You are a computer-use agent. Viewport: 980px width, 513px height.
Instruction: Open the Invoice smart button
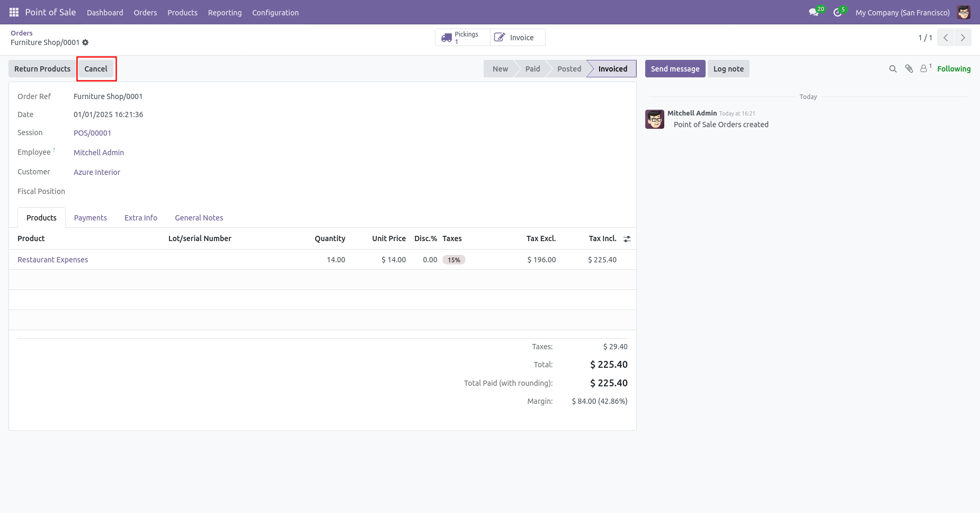click(x=518, y=38)
